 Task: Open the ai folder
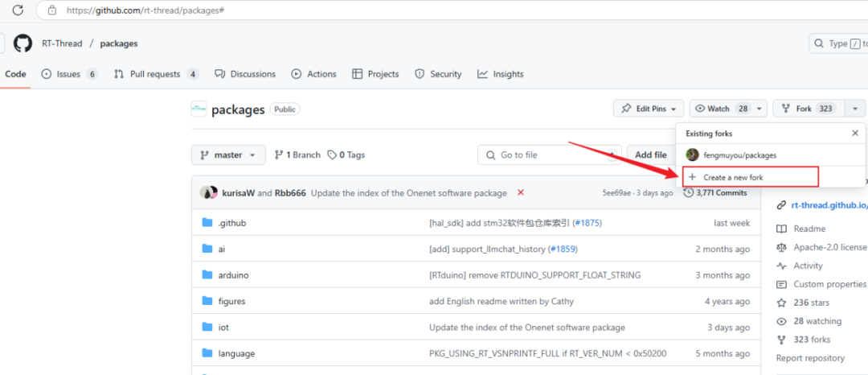coord(222,249)
